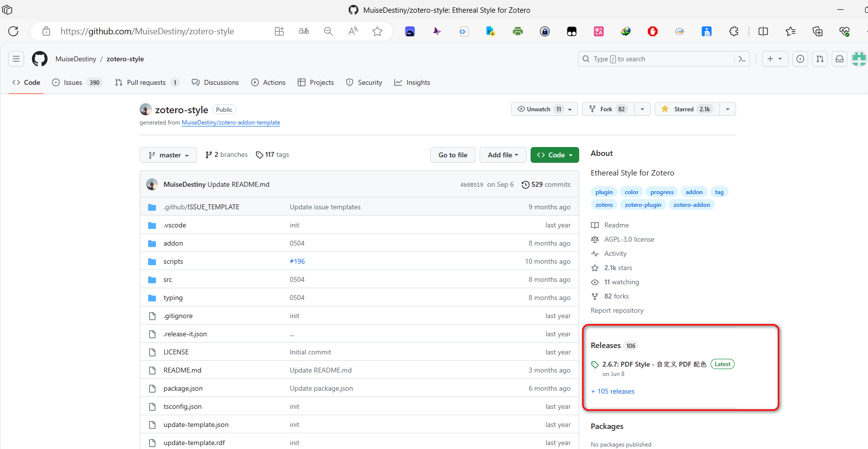Open the package.json file
The width and height of the screenshot is (868, 449).
click(183, 388)
